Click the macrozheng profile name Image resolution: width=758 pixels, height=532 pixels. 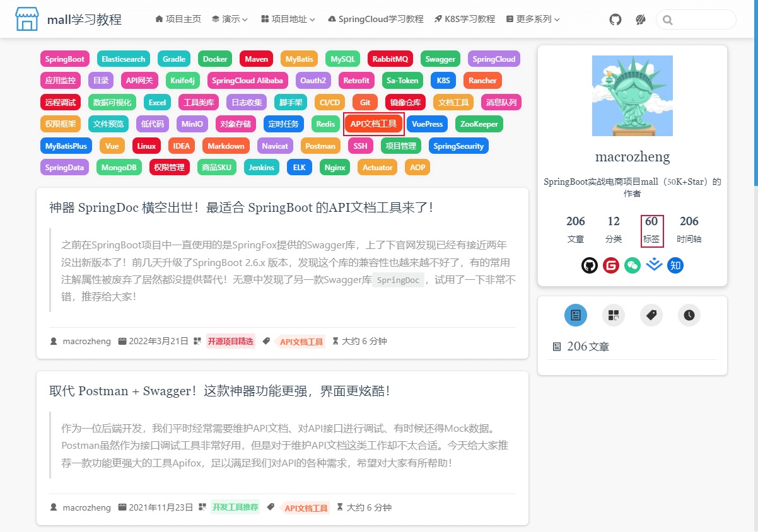[633, 157]
